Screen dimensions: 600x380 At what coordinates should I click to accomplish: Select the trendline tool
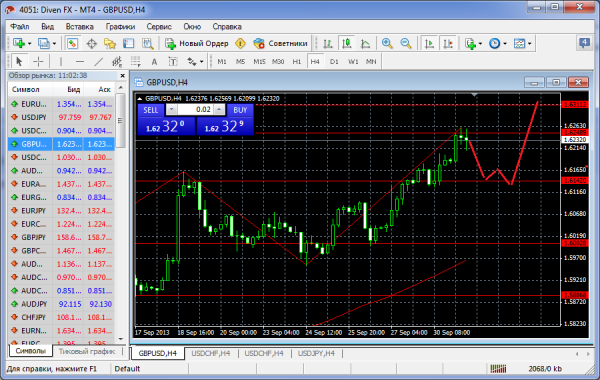(98, 61)
